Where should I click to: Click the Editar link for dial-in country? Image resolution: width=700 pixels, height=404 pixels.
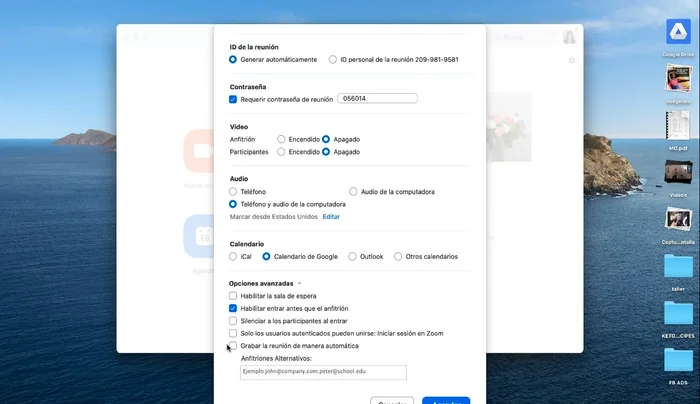point(331,217)
